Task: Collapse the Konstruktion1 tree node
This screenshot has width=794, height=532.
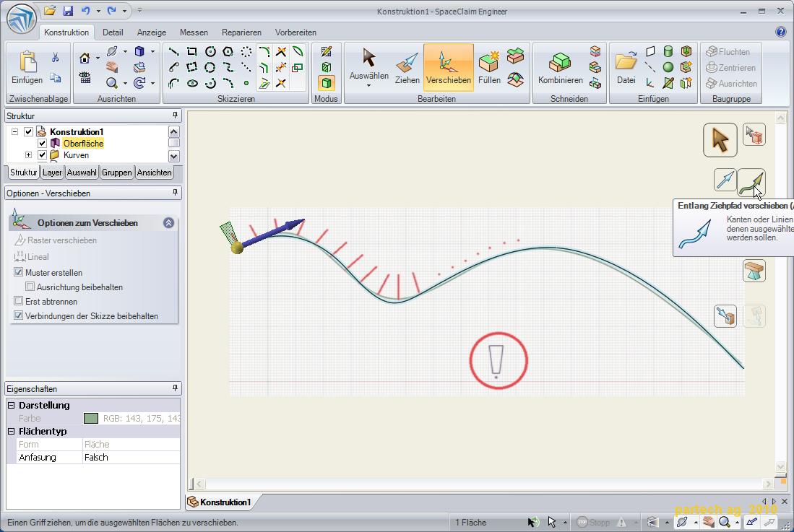Action: [14, 132]
